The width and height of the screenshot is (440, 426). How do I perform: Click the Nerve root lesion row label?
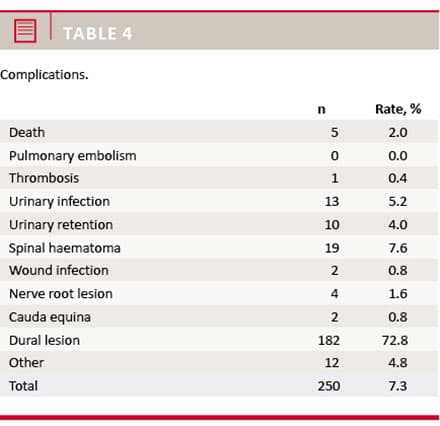(x=61, y=294)
